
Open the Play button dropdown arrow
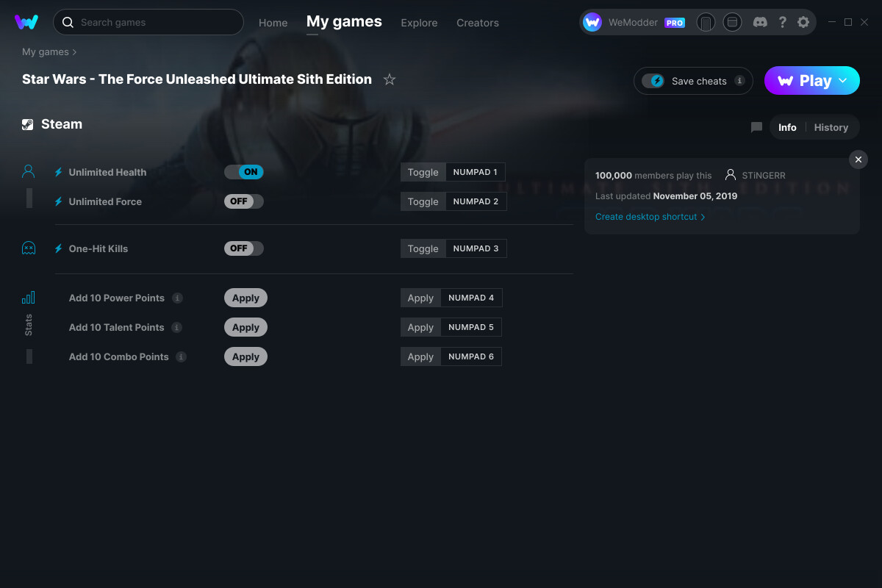tap(843, 81)
